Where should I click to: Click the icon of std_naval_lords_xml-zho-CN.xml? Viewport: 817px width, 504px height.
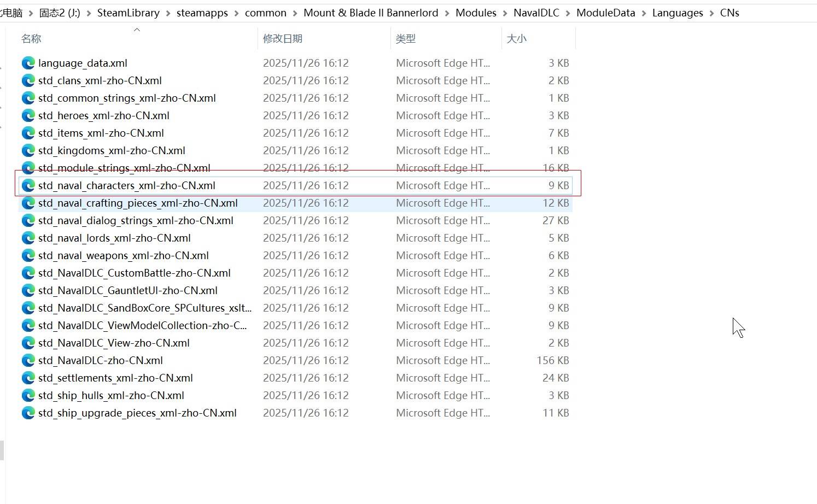(x=28, y=238)
